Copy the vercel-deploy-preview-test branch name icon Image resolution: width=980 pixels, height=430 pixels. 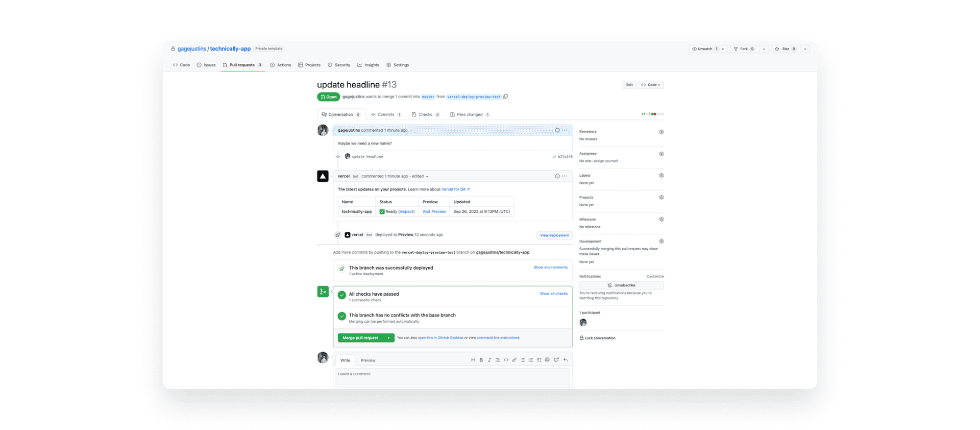click(505, 97)
